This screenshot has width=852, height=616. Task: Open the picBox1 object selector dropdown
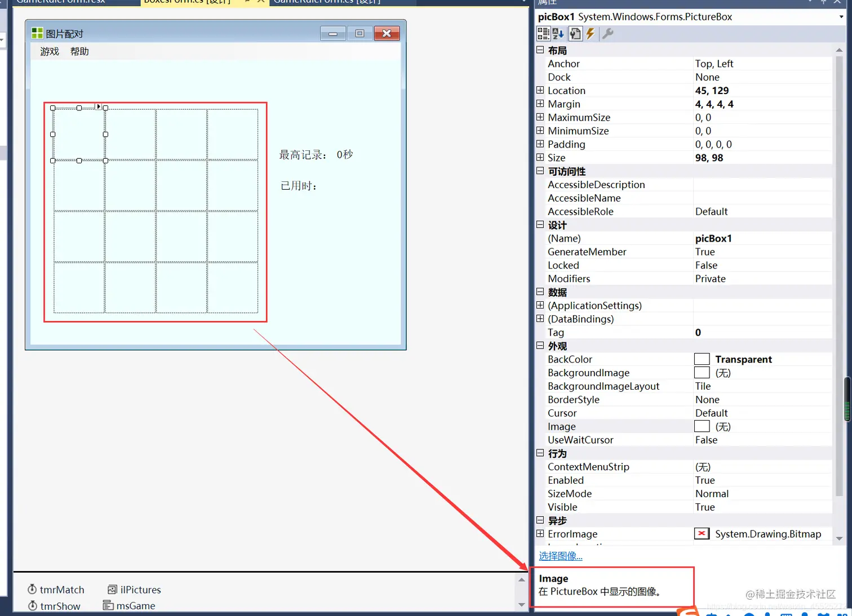(841, 17)
